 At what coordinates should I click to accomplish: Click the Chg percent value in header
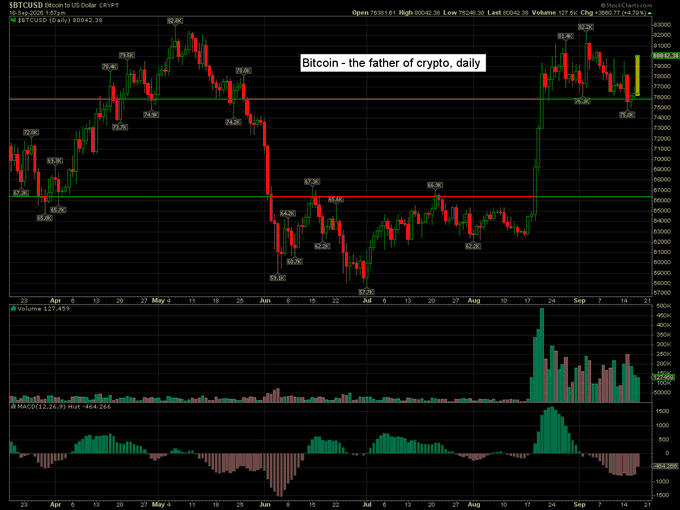(635, 13)
